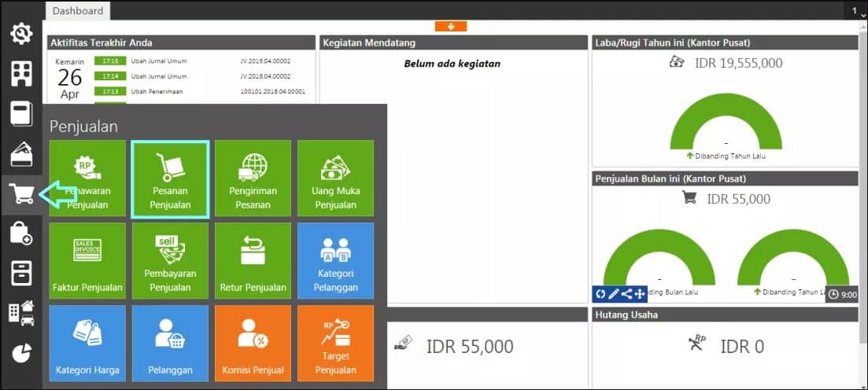Click the pencil edit icon on widget
The image size is (868, 390).
point(613,294)
